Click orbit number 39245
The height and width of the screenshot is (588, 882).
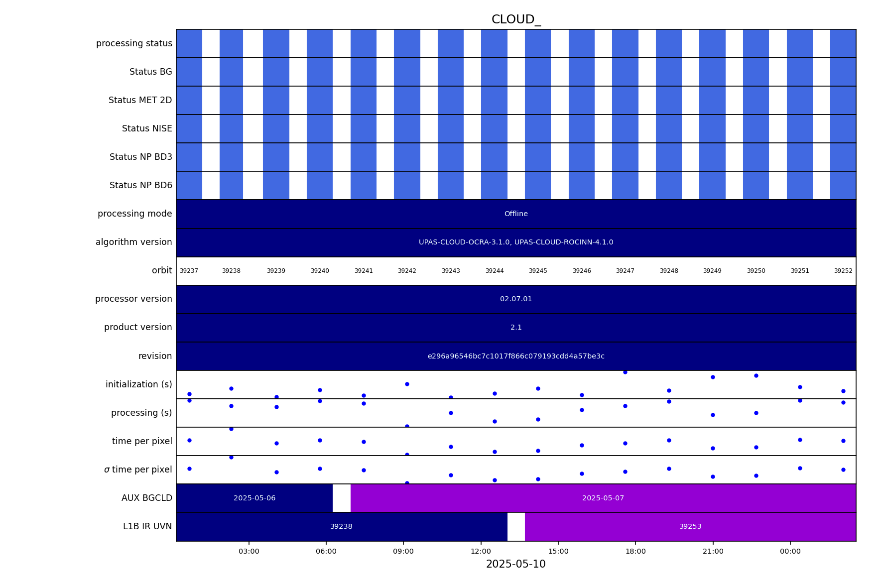point(538,271)
